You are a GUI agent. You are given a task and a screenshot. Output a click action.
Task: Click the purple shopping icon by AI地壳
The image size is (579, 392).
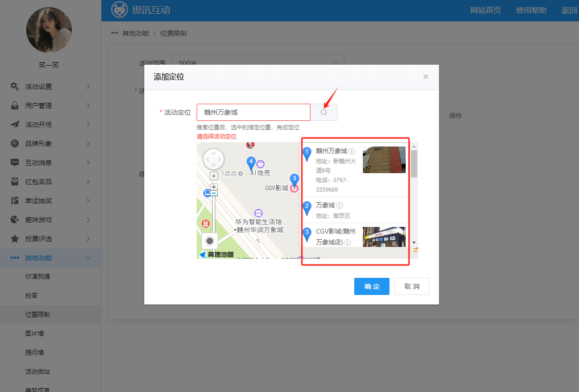[260, 164]
